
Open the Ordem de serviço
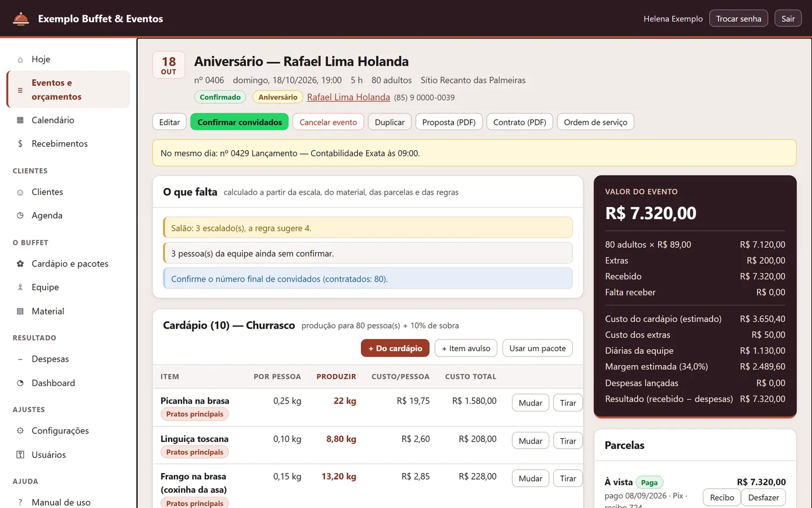[x=595, y=122]
